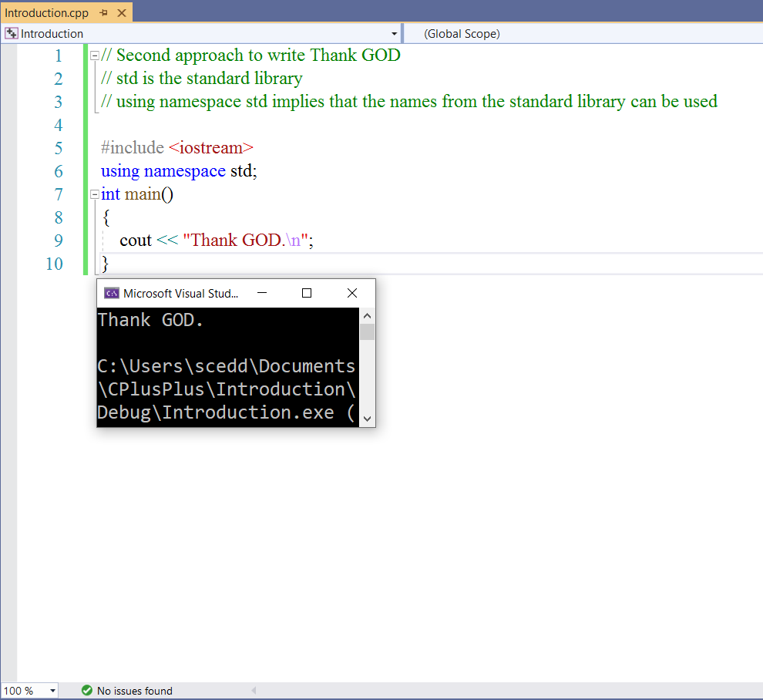This screenshot has height=700, width=763.
Task: Click the console scrollbar thumb
Action: [x=368, y=332]
